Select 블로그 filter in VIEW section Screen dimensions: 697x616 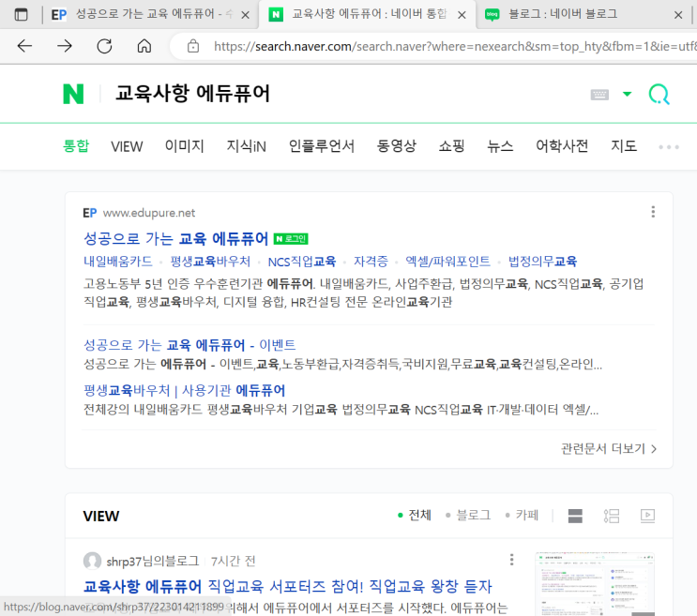[x=468, y=515]
